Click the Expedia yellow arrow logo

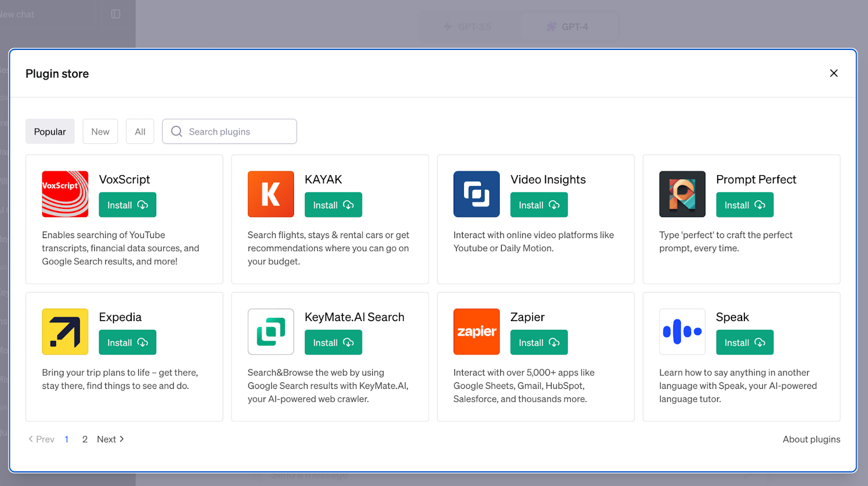tap(65, 331)
